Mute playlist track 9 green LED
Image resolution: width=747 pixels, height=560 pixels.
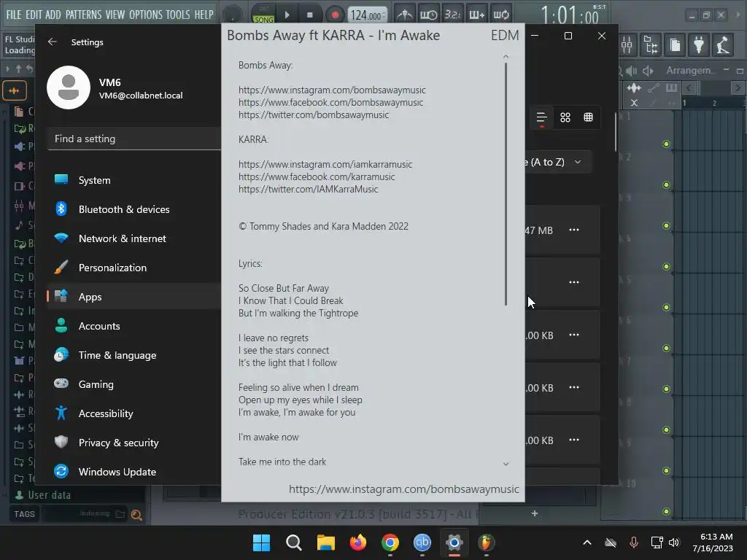(666, 470)
